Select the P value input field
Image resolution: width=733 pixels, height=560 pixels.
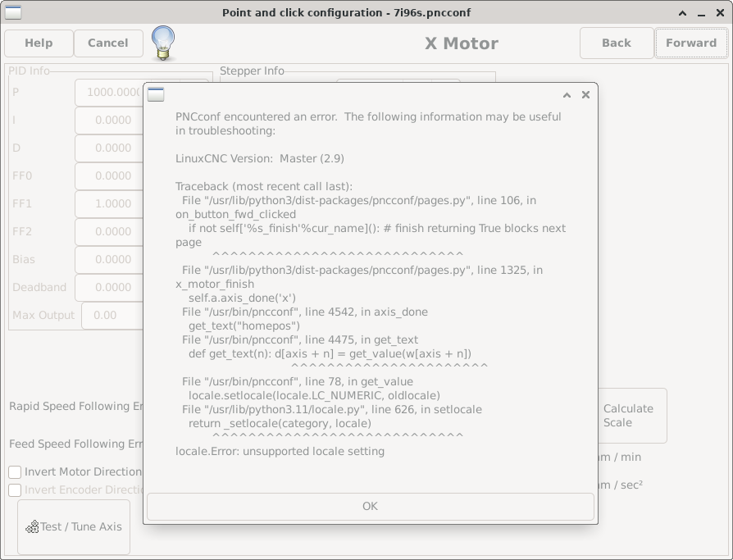click(x=110, y=93)
